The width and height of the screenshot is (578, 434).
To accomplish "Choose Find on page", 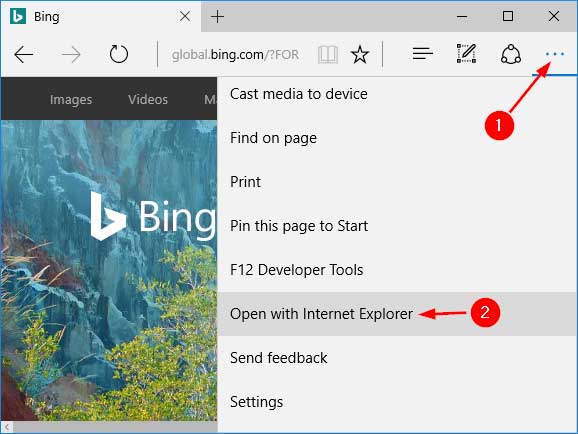I will click(397, 138).
